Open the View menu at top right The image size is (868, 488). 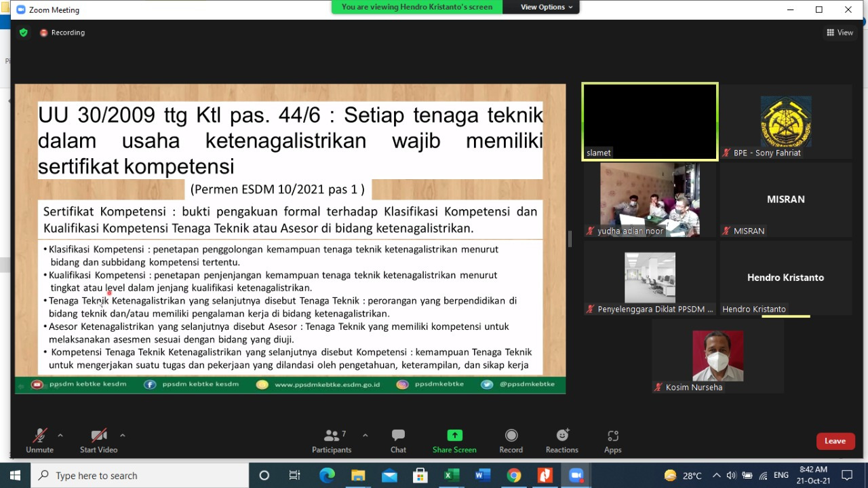click(840, 32)
